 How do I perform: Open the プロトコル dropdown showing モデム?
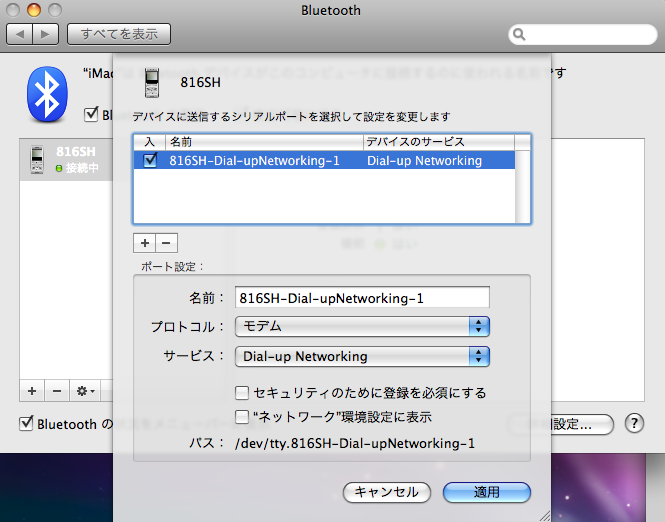tap(362, 326)
